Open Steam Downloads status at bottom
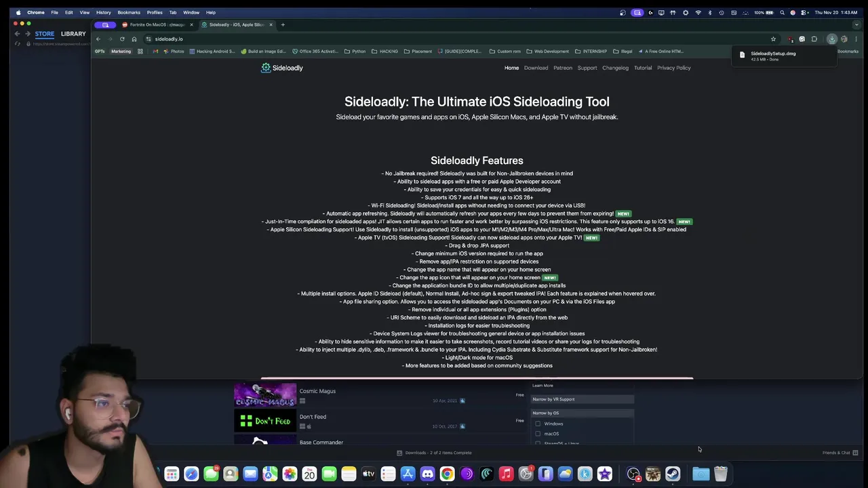The image size is (868, 488). (x=434, y=453)
